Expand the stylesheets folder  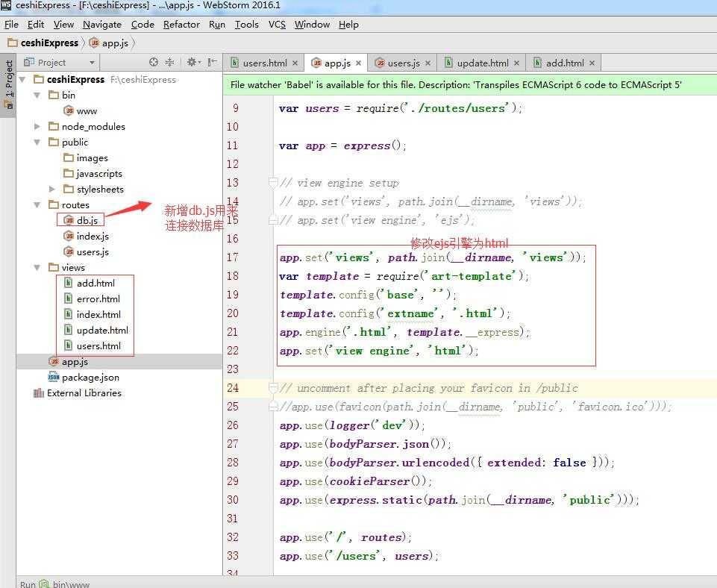pyautogui.click(x=52, y=189)
